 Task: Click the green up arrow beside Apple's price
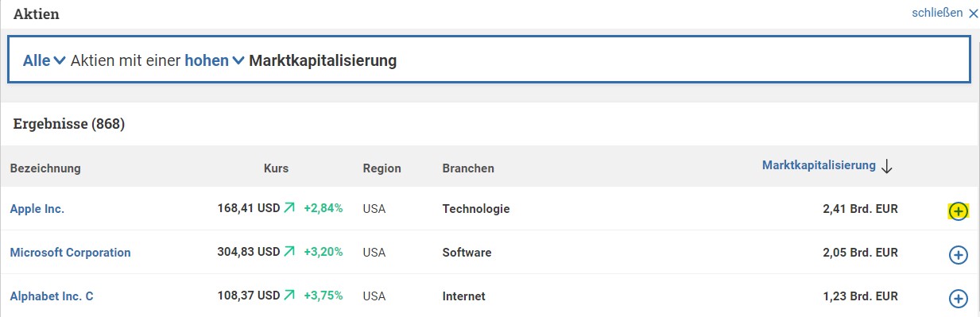pos(289,208)
